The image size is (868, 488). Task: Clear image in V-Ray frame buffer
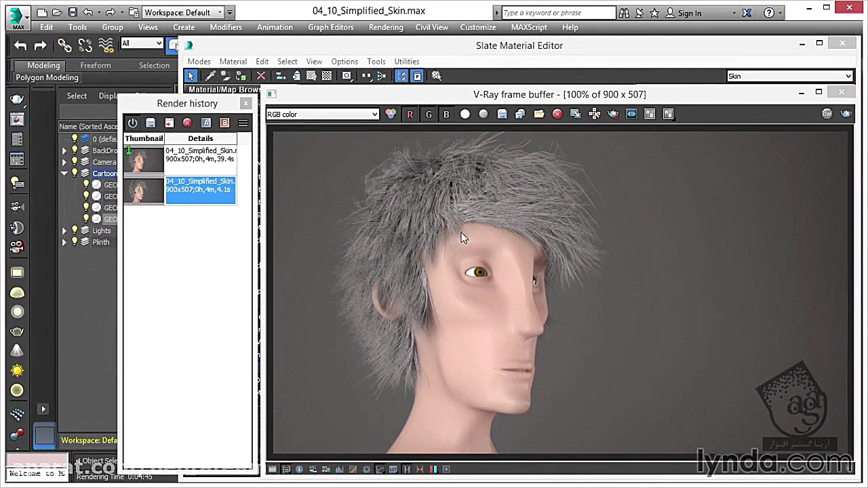click(x=557, y=114)
